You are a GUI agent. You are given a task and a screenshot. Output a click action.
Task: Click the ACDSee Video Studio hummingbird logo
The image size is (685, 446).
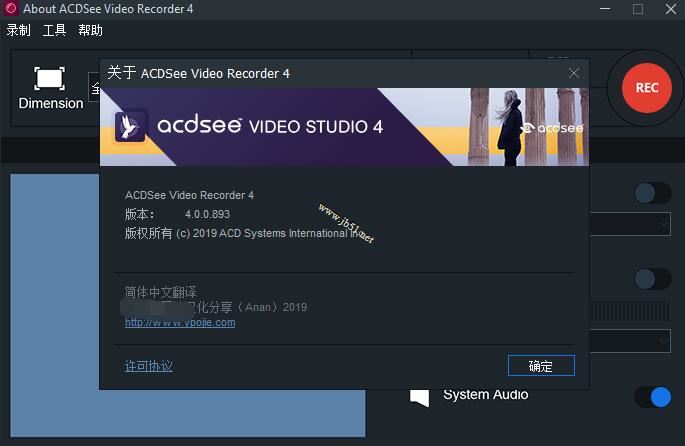point(130,126)
